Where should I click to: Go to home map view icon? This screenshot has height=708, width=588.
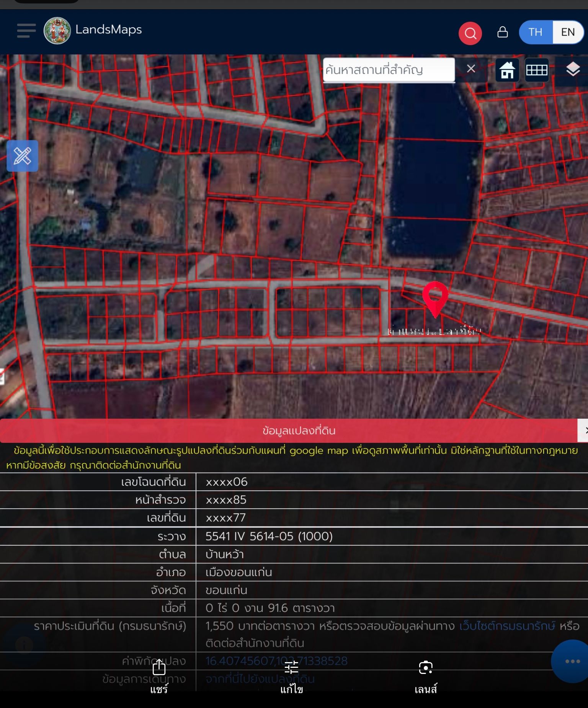tap(507, 70)
